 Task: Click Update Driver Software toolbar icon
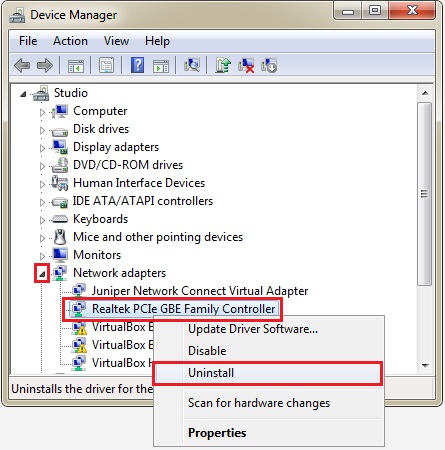click(223, 65)
